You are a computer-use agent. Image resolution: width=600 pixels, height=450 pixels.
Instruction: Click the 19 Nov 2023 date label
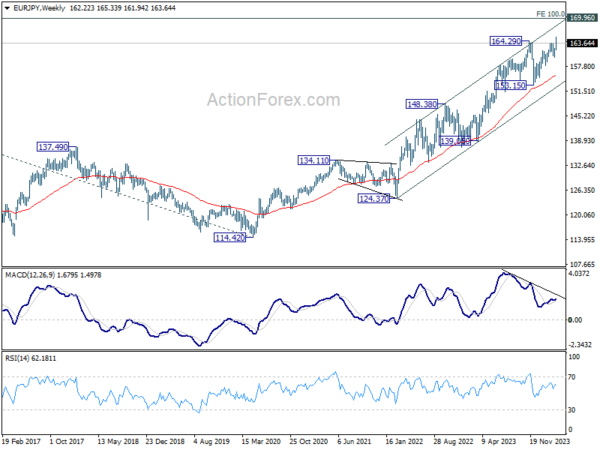[549, 442]
